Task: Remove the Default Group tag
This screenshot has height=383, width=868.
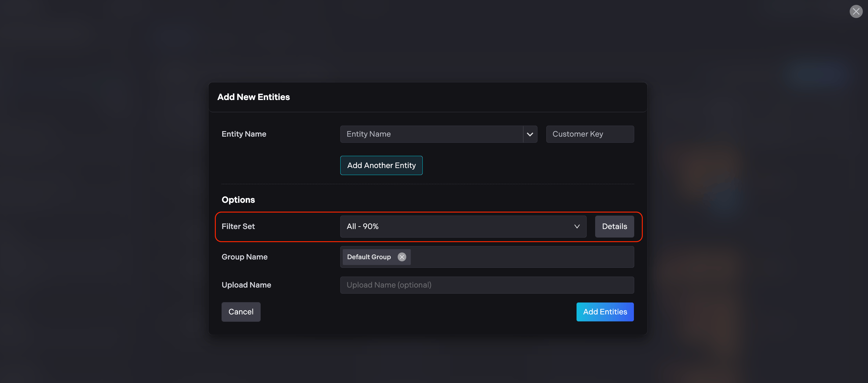Action: coord(402,257)
